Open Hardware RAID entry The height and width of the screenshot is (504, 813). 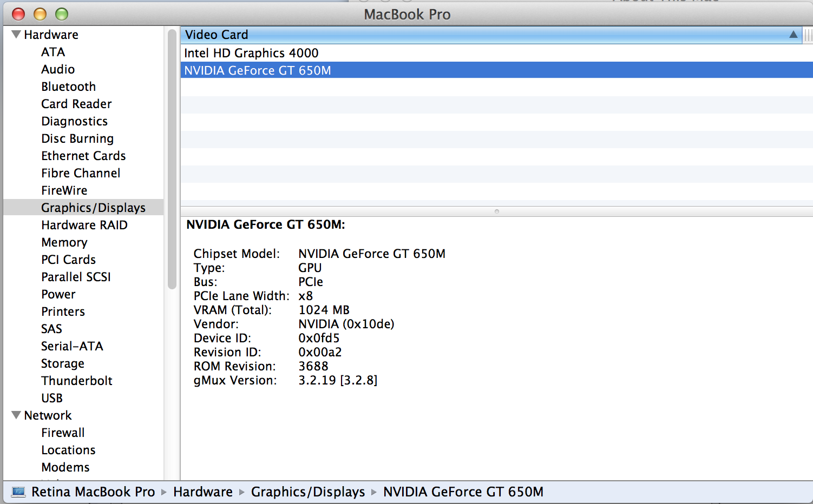(x=84, y=225)
